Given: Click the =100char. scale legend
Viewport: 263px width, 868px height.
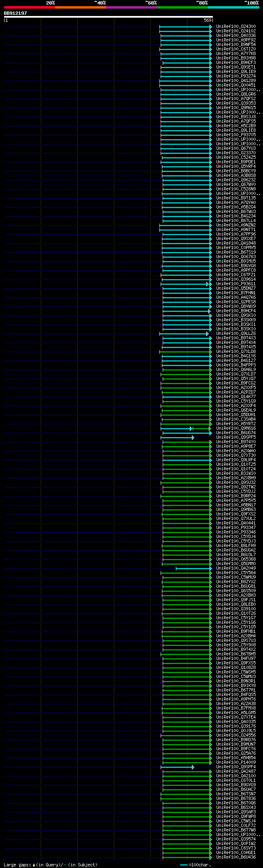Looking at the screenshot, I should click(196, 865).
